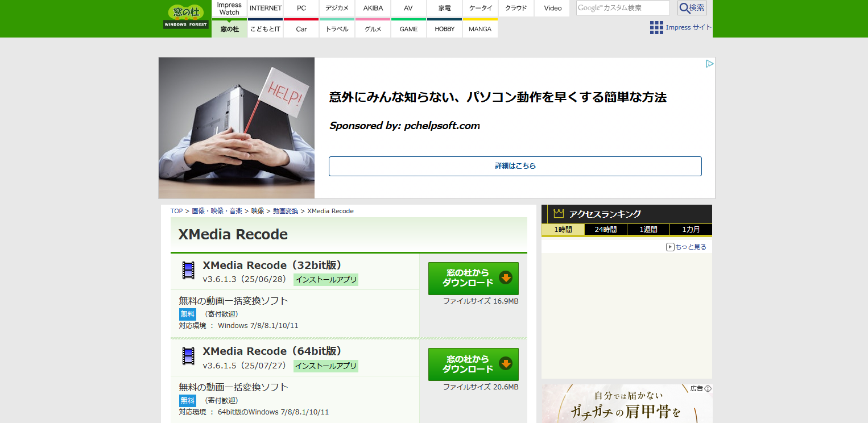Click the XMedia Recode 64bit film icon

point(188,356)
